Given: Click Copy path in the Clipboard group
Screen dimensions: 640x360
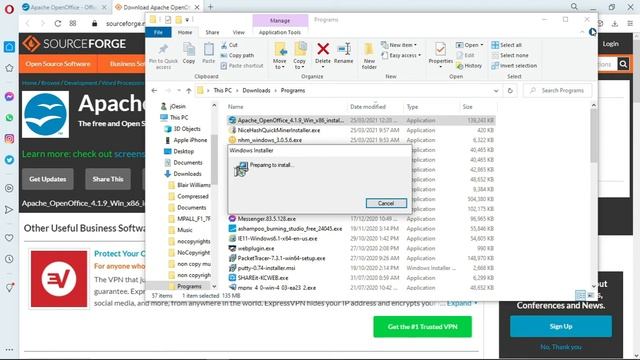Looking at the screenshot, I should pos(237,55).
